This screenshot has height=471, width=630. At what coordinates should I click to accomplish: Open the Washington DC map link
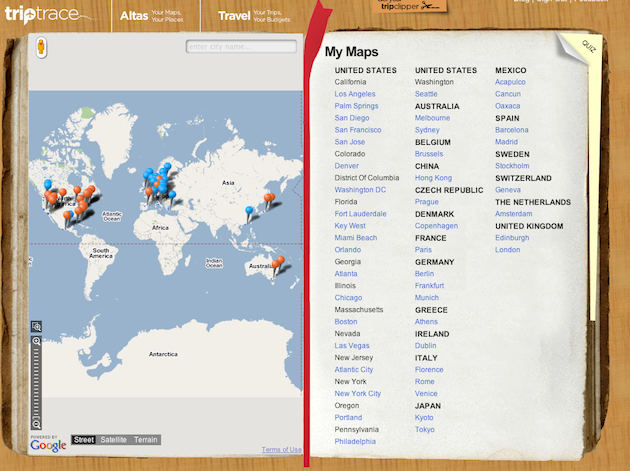[360, 190]
